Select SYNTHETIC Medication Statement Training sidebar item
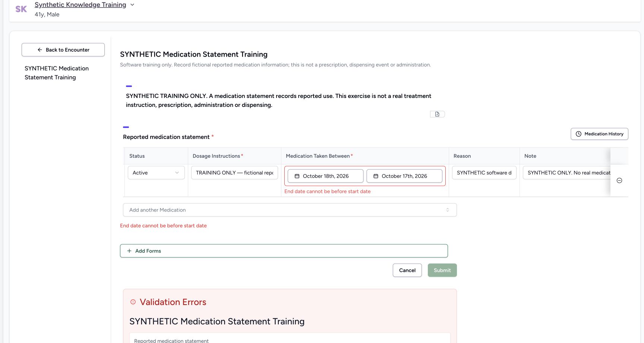Viewport: 644px width, 343px height. 57,73
